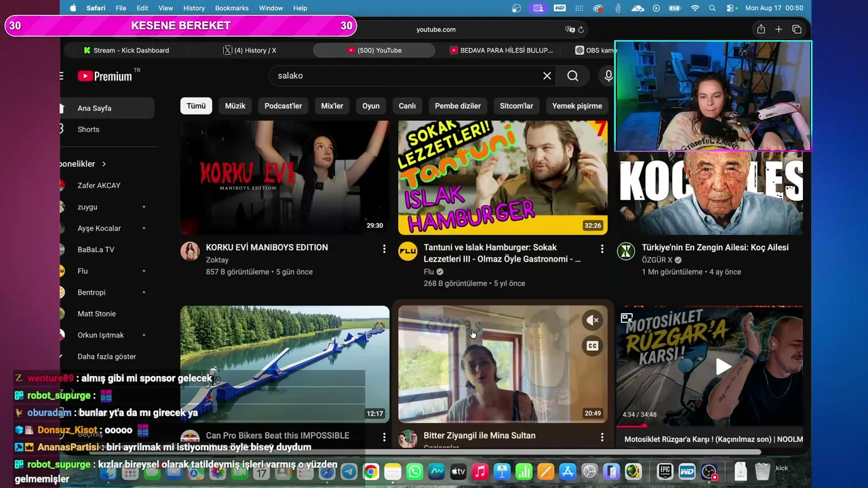Switch to the (4) History / X tab

click(250, 50)
